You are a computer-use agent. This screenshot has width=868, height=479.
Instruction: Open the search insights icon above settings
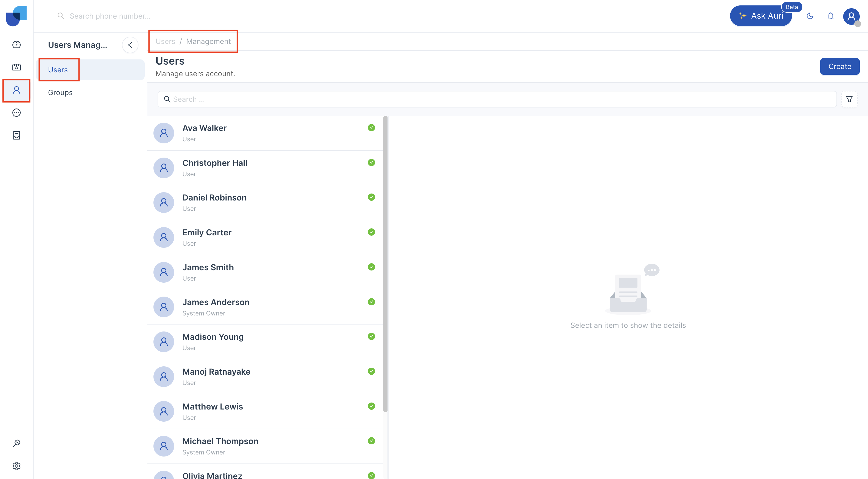[x=17, y=443]
